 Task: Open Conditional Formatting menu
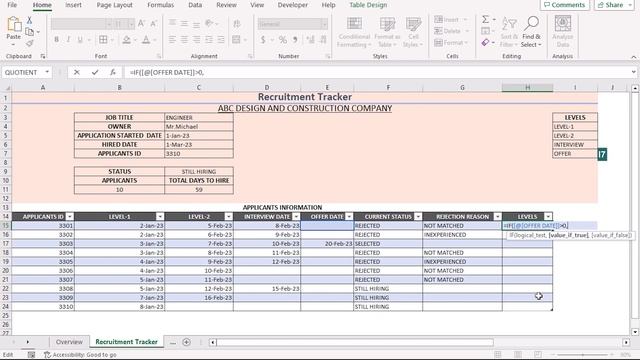354,32
